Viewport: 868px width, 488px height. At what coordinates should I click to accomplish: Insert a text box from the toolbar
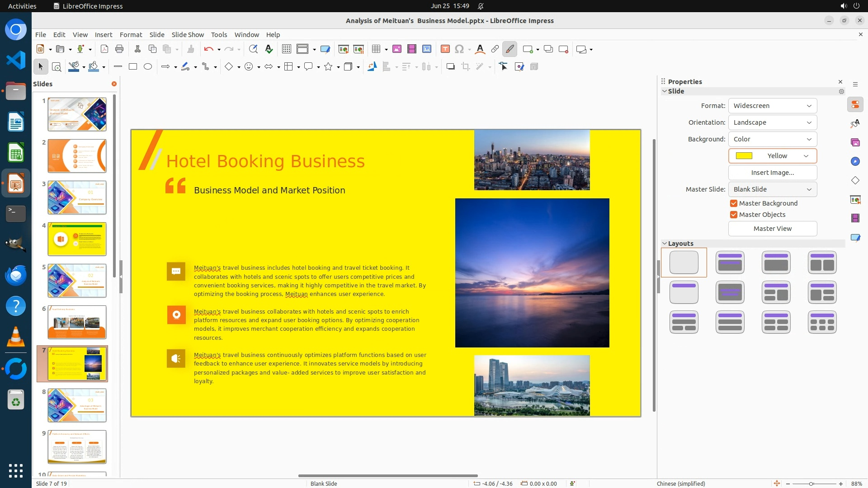(x=445, y=49)
